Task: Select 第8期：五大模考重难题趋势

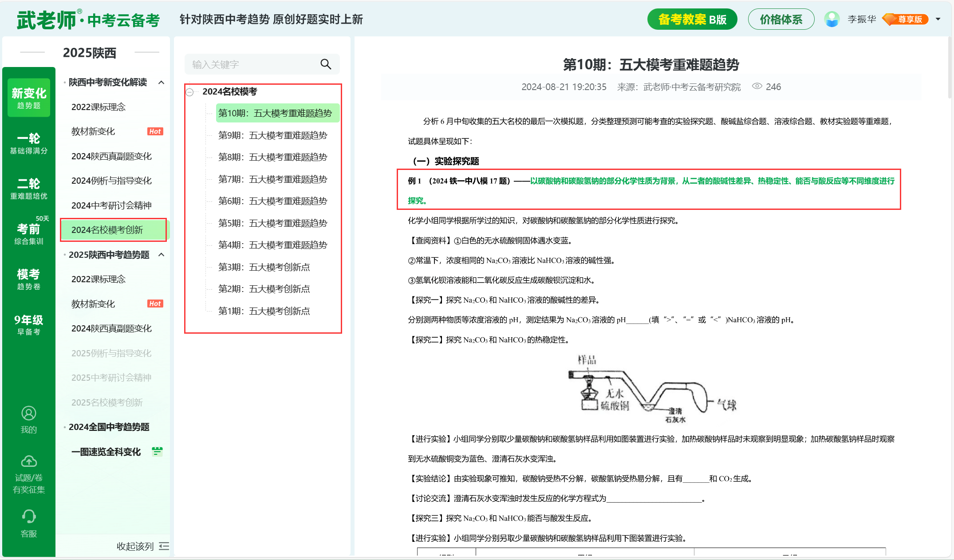Action: tap(272, 157)
